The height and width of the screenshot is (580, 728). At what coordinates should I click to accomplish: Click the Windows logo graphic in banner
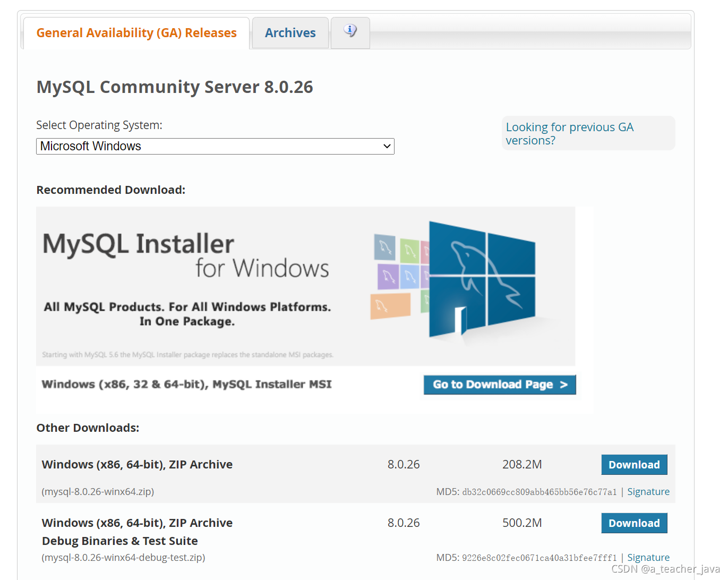click(482, 280)
